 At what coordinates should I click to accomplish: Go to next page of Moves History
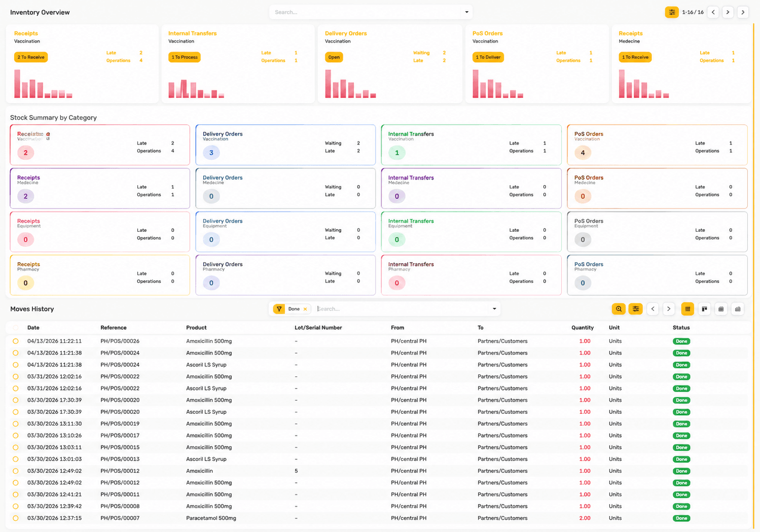(x=669, y=309)
